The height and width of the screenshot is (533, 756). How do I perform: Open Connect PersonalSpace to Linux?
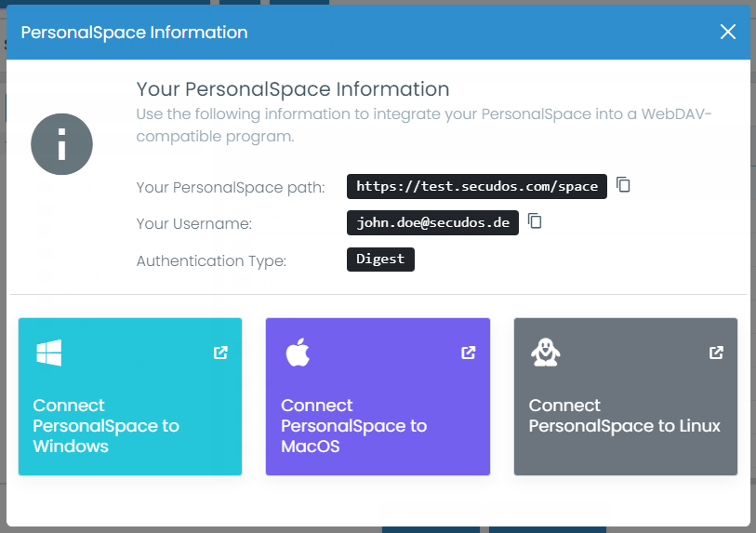(x=626, y=396)
